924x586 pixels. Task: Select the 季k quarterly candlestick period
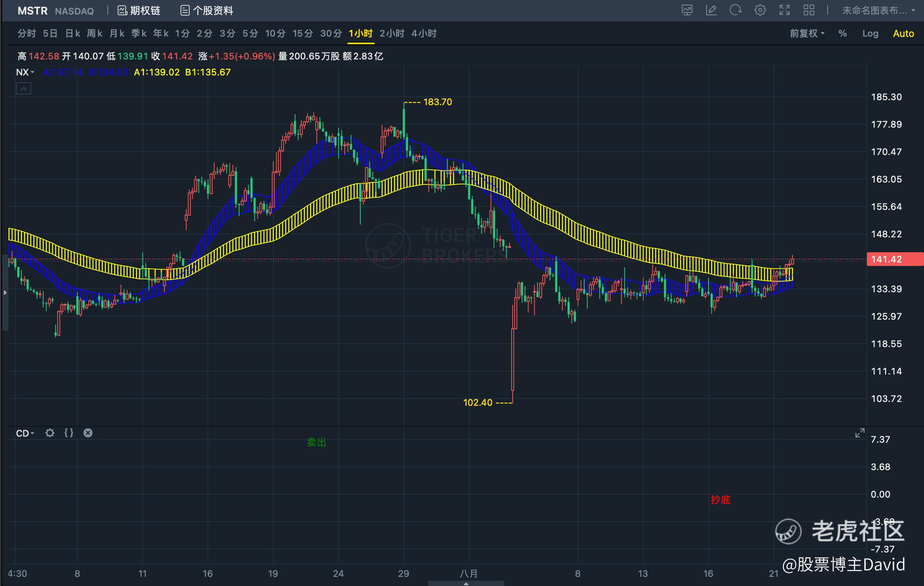coord(139,34)
